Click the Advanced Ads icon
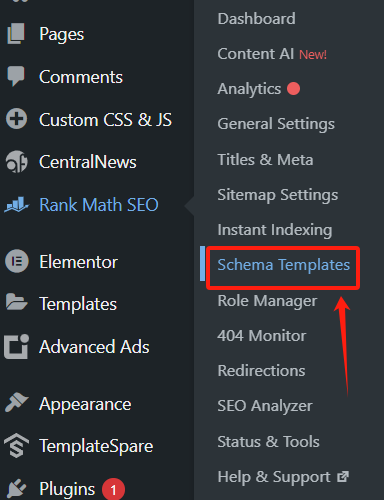Screen dimensions: 384x500 pyautogui.click(x=16, y=347)
